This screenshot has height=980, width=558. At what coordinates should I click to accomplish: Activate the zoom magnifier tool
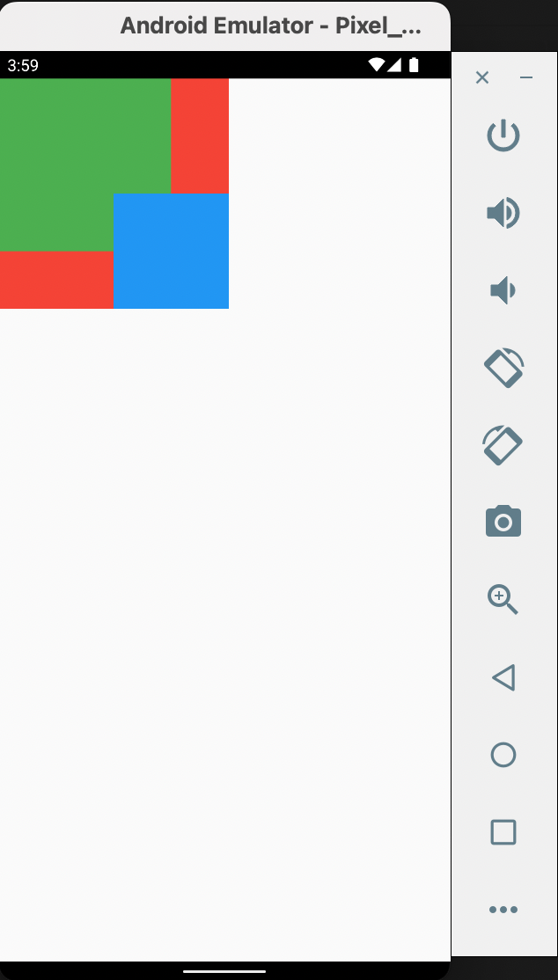(503, 600)
